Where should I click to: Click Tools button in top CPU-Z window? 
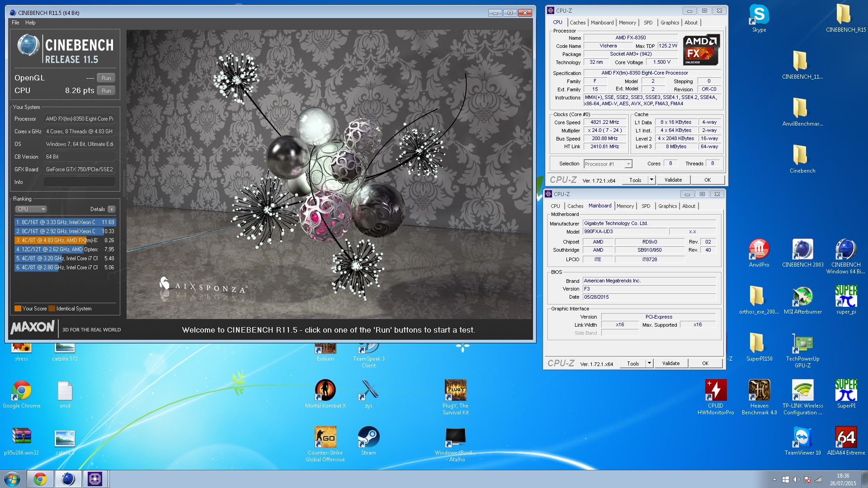635,180
